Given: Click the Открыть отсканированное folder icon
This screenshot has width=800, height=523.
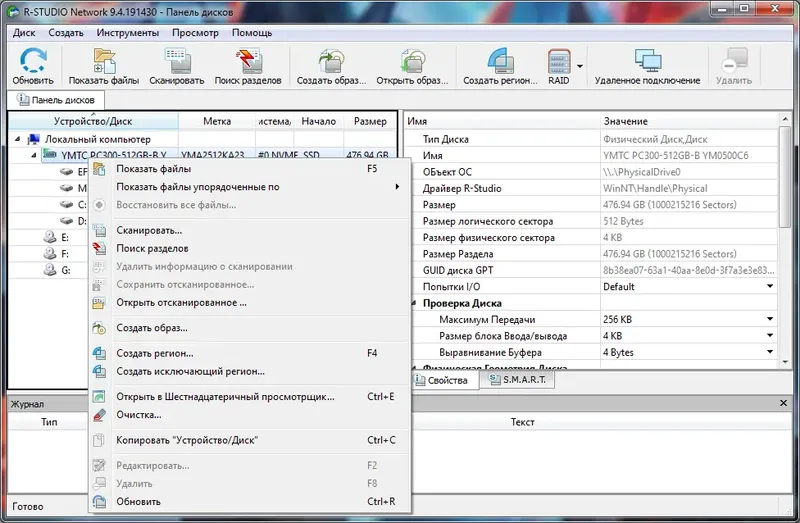Looking at the screenshot, I should pyautogui.click(x=99, y=303).
